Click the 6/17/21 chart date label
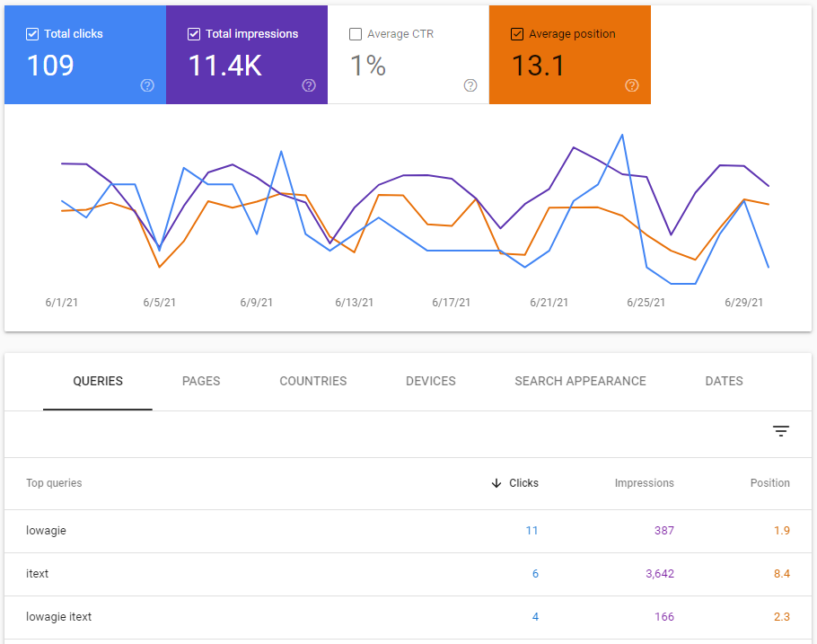 tap(452, 303)
